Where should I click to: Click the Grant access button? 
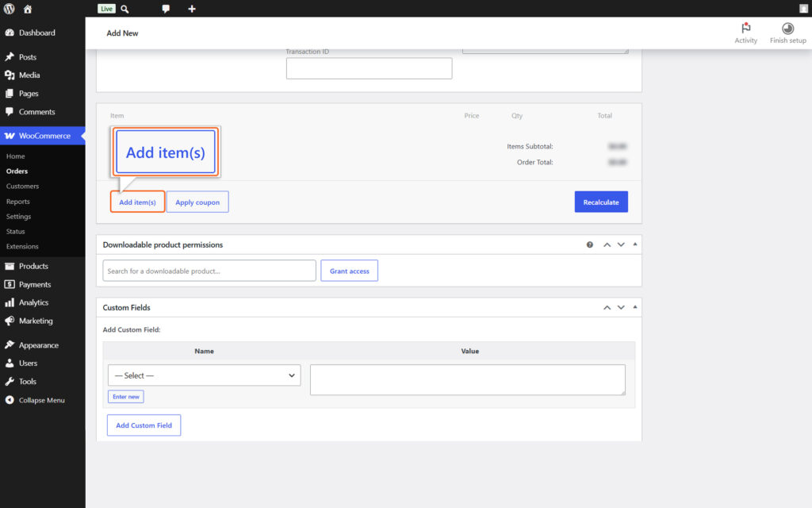point(350,271)
